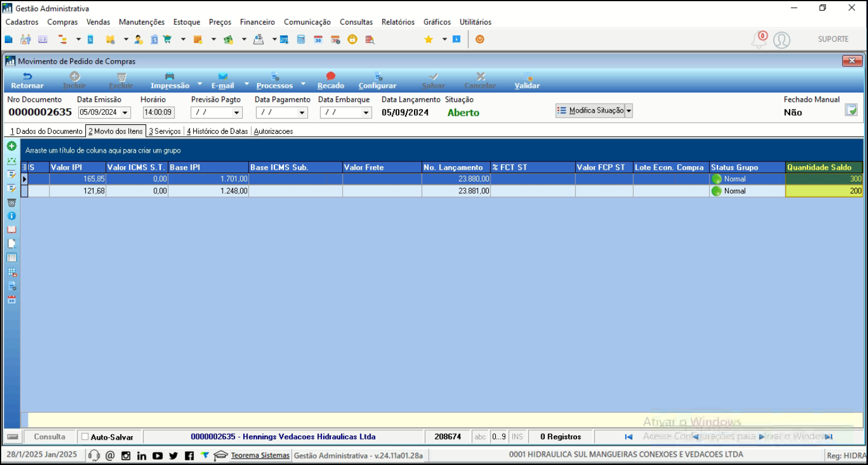Click the column chooser icon left of IS header
Viewport: 868px width, 465px height.
pos(24,167)
